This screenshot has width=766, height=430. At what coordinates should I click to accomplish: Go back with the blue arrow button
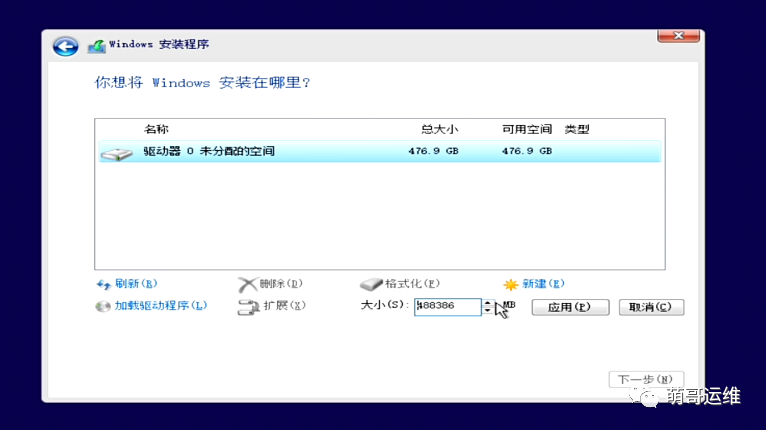65,46
